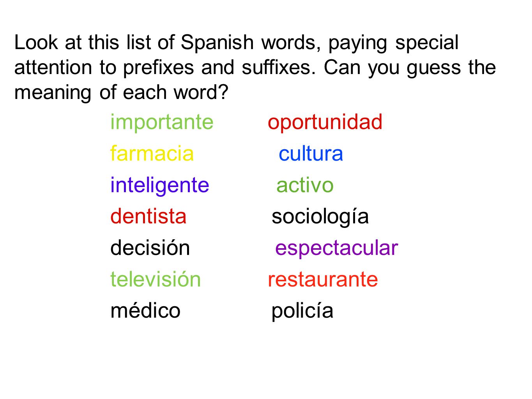Select the blue word cultura

coord(311,153)
